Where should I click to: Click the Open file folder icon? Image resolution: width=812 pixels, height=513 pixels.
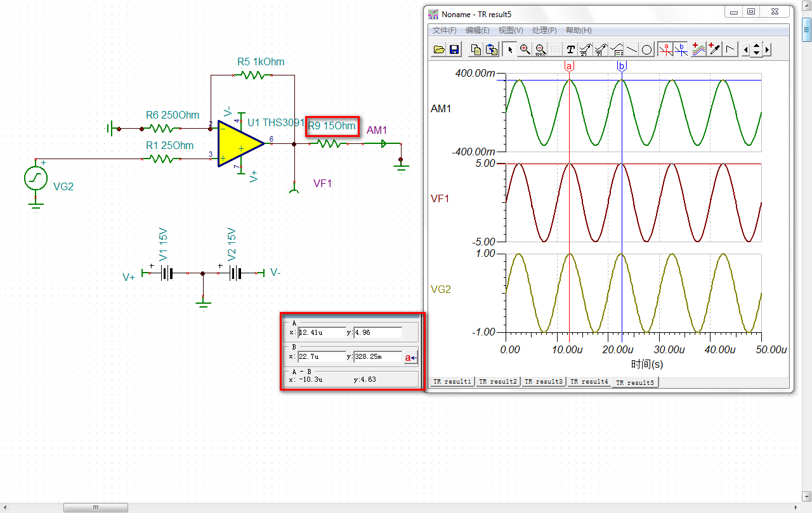pos(439,49)
